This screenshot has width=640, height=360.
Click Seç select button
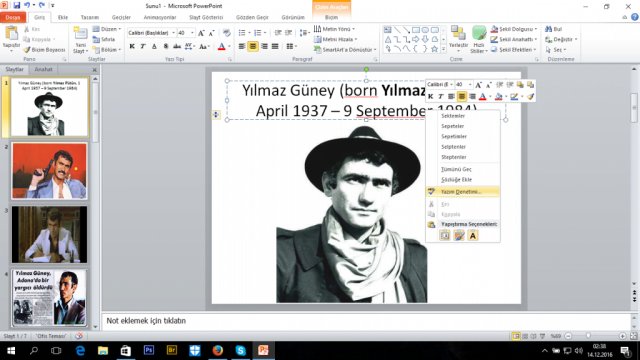coord(556,50)
